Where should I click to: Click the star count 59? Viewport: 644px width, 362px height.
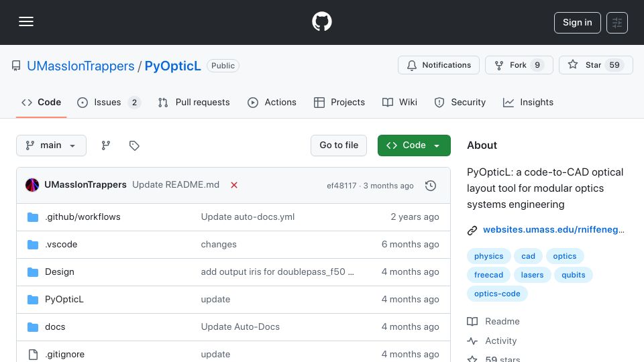pos(614,65)
